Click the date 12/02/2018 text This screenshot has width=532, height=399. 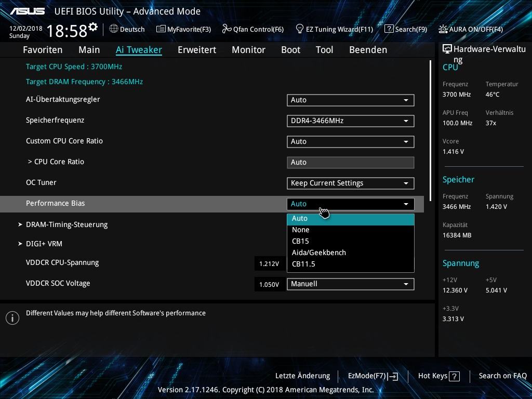[26, 29]
